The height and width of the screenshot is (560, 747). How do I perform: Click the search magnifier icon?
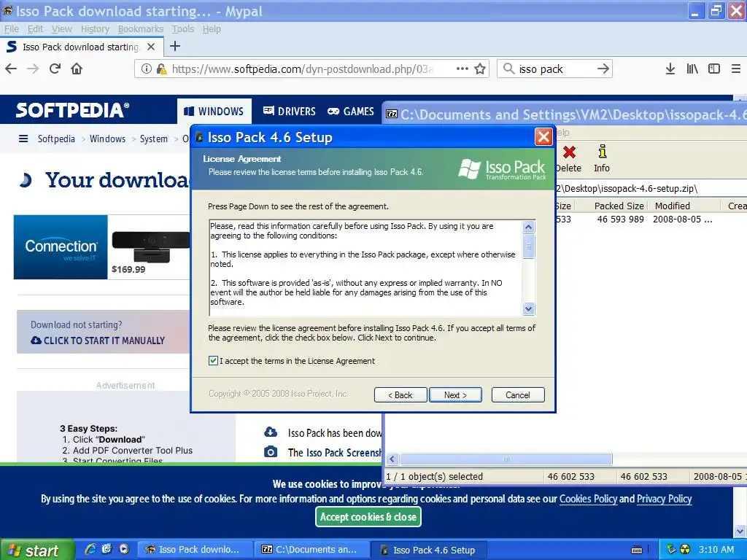[508, 69]
